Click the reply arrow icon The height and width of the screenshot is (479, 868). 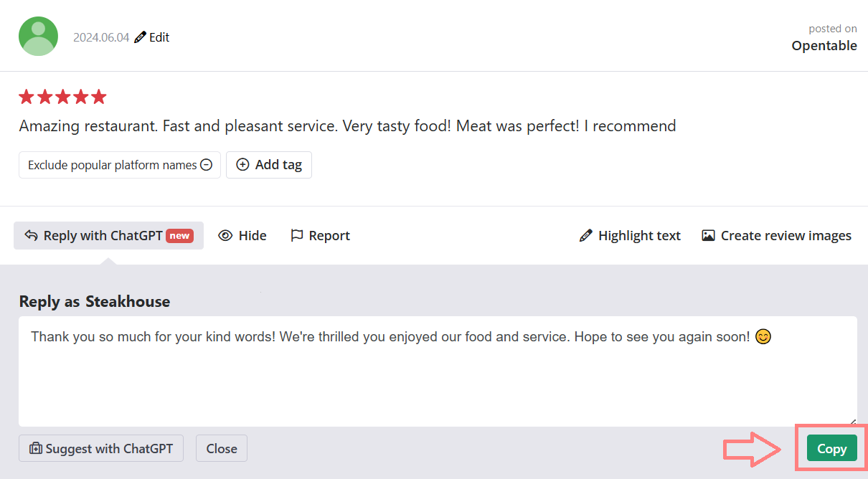(31, 235)
